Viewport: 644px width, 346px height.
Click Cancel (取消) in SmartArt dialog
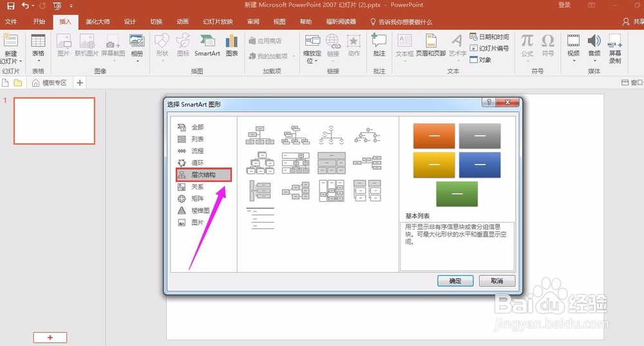click(497, 281)
